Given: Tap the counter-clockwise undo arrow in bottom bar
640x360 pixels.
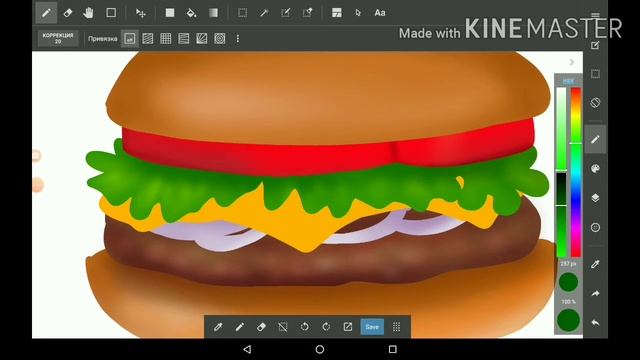Looking at the screenshot, I should pyautogui.click(x=304, y=327).
